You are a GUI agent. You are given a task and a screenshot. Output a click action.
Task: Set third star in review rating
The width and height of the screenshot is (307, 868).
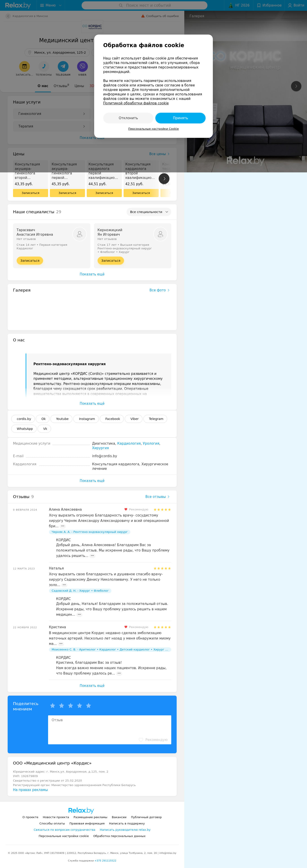point(71,705)
